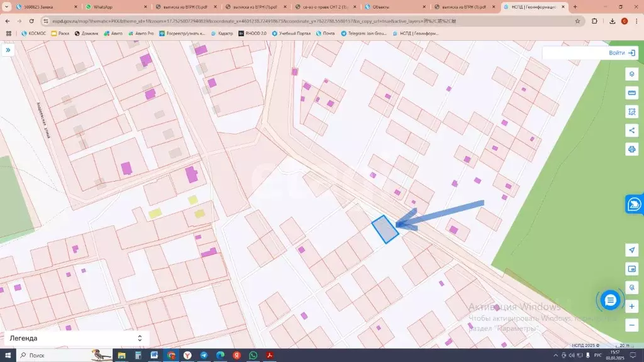Open Adobe Acrobat from the taskbar
The image size is (644, 362).
[x=269, y=355]
